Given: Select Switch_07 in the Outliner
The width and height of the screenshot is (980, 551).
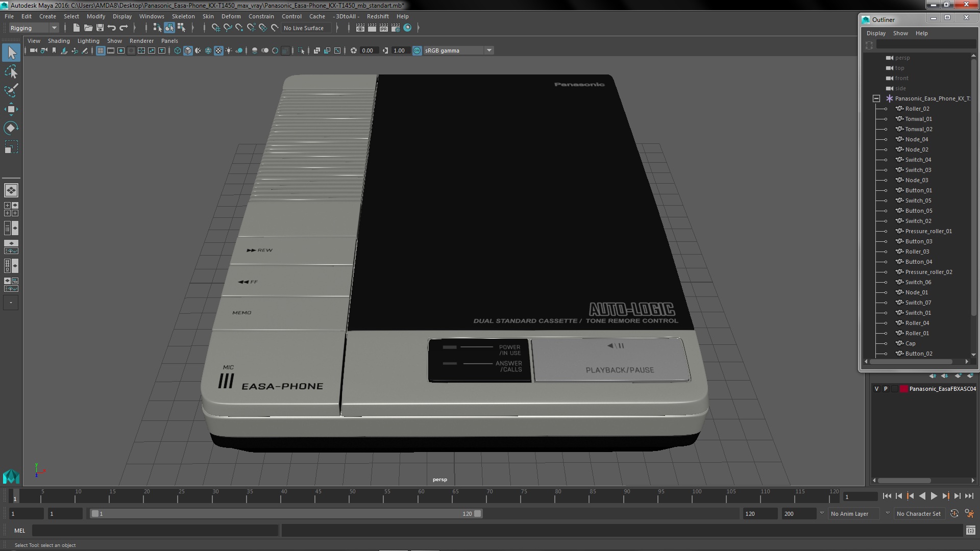Looking at the screenshot, I should [918, 303].
